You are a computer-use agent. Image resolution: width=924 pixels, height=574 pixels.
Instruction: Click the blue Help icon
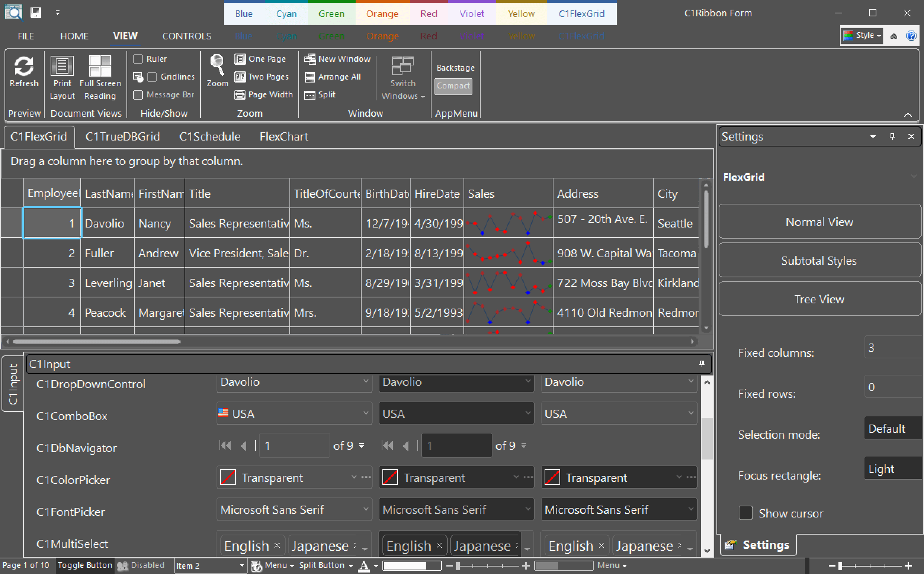pyautogui.click(x=911, y=36)
